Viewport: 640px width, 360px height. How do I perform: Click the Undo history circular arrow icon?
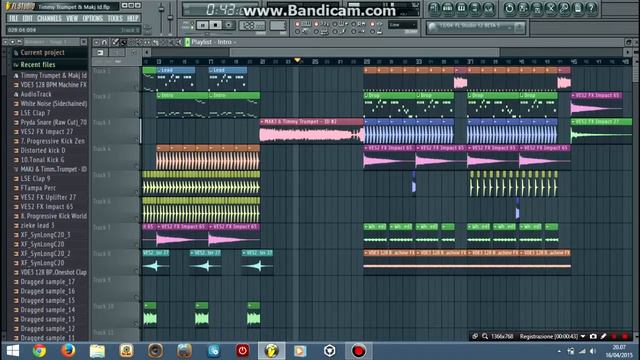point(509,9)
